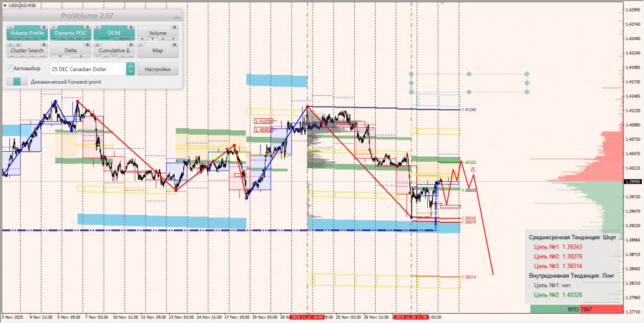Open Volume Profile gear settings icon
The image size is (644, 323).
point(44,27)
